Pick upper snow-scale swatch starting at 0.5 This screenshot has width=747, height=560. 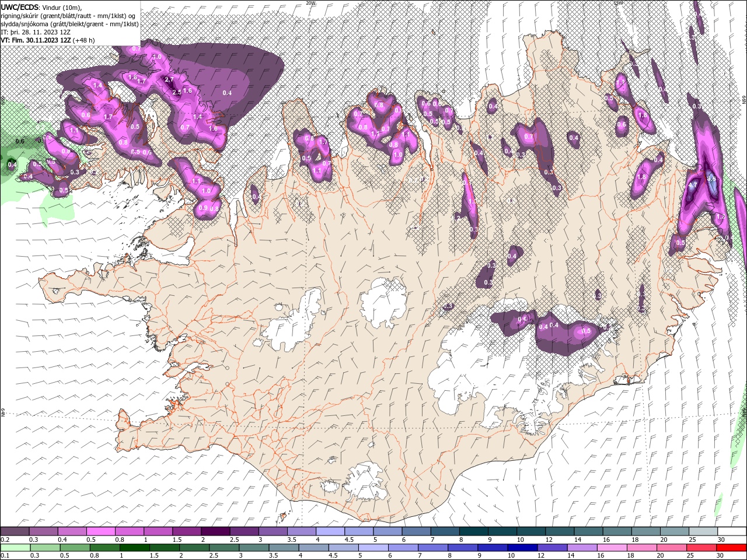(100, 531)
